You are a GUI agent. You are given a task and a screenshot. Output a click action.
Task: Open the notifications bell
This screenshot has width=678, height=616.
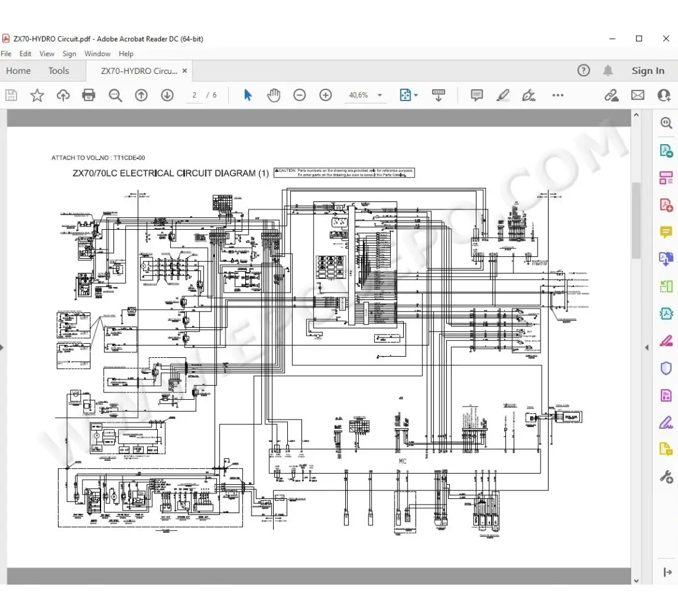pos(608,70)
